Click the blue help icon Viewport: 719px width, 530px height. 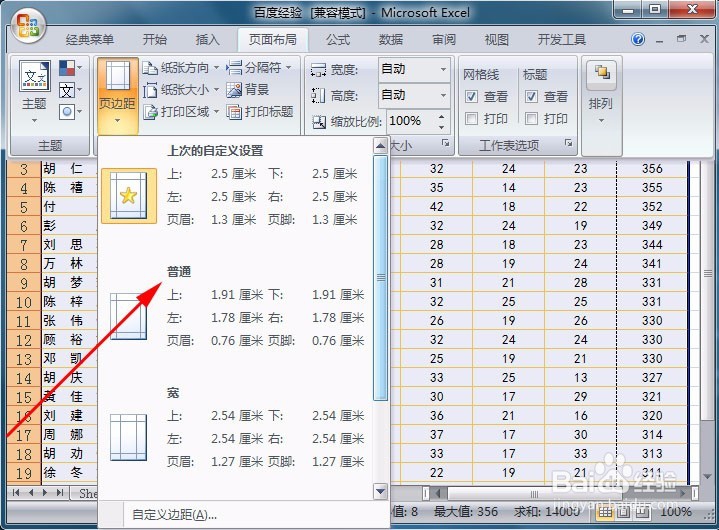[x=637, y=39]
